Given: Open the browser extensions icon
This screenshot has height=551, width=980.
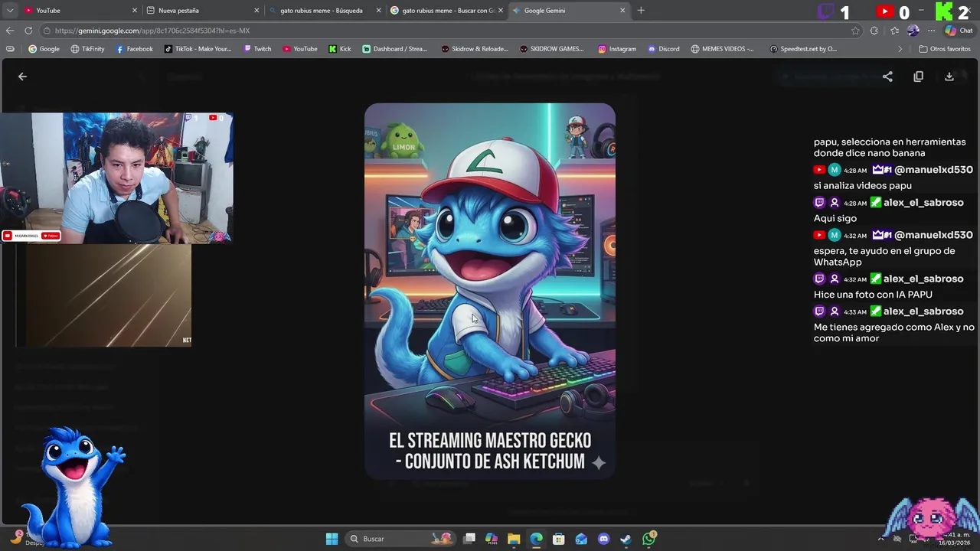Looking at the screenshot, I should (x=874, y=31).
